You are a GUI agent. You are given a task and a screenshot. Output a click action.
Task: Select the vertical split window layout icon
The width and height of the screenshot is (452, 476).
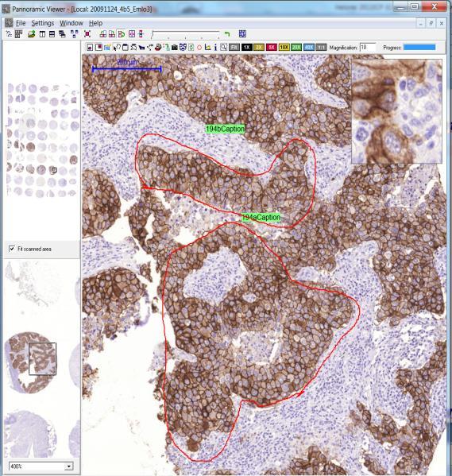click(42, 34)
